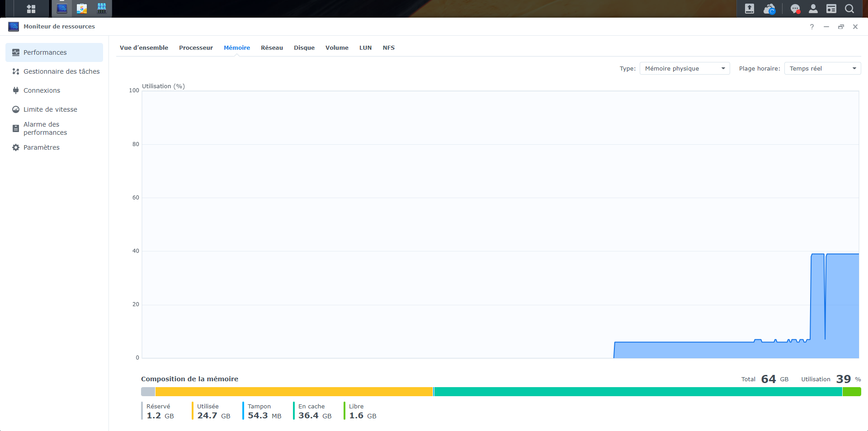868x431 pixels.
Task: Open the upload queue tray icon
Action: pos(750,9)
